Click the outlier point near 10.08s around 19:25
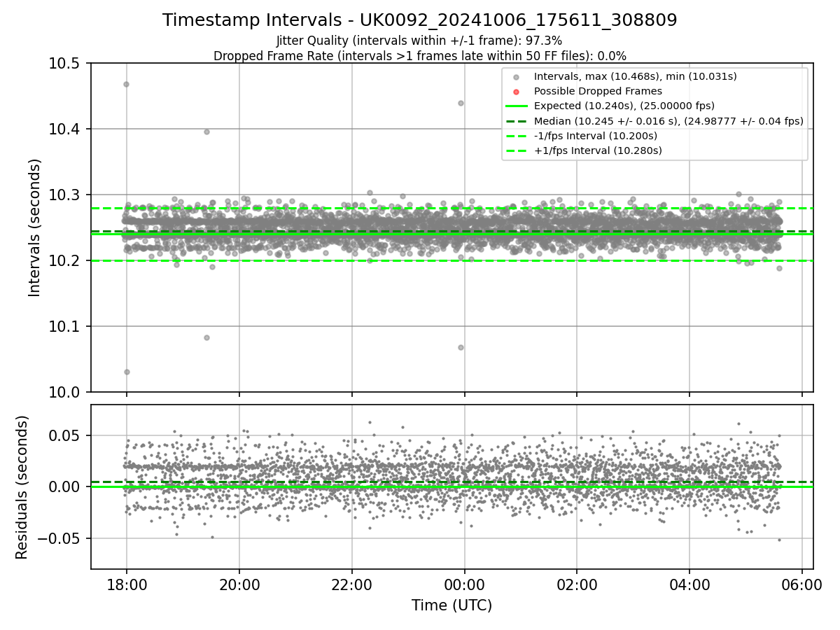Image resolution: width=840 pixels, height=630 pixels. tap(206, 337)
